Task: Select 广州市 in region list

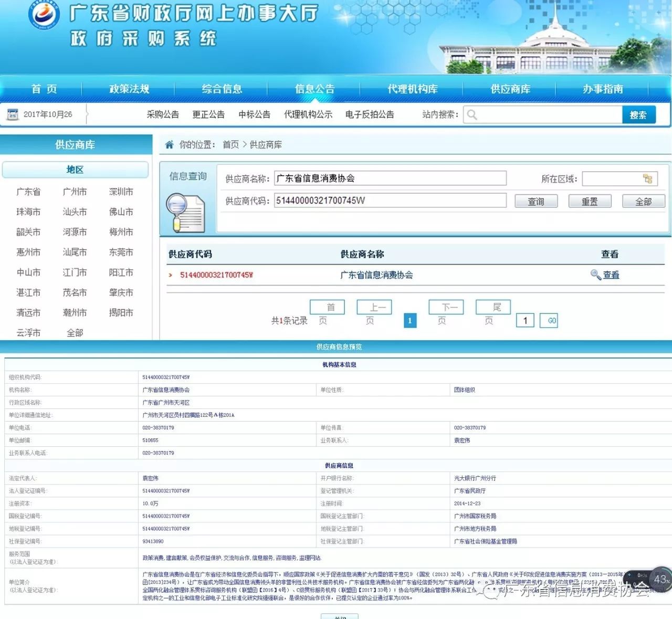Action: pos(75,192)
